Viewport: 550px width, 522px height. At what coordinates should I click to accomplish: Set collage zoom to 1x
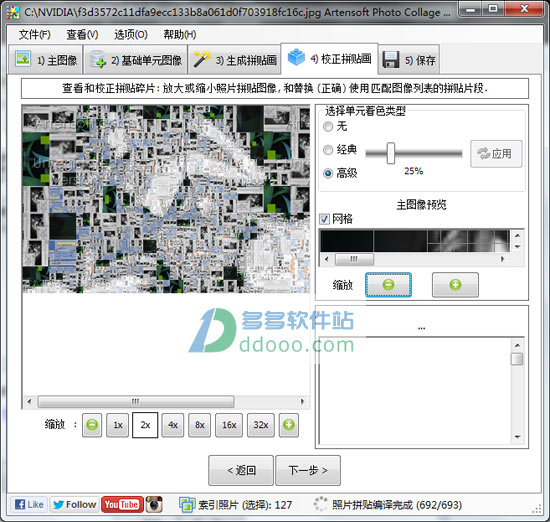(x=118, y=425)
